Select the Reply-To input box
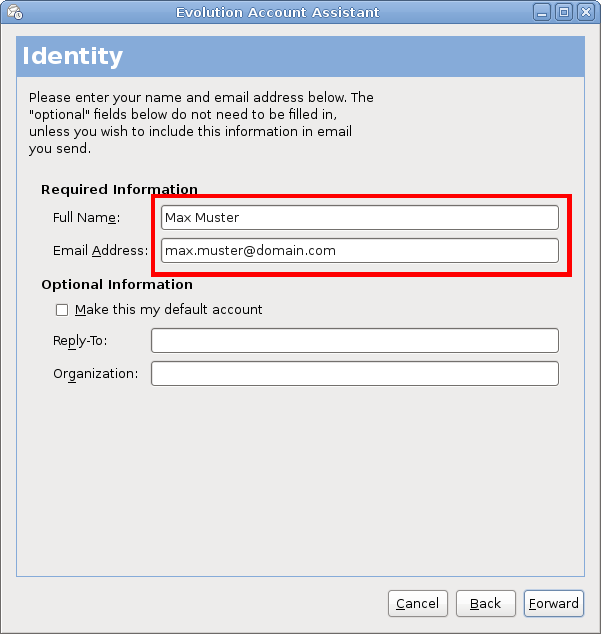 [x=354, y=341]
